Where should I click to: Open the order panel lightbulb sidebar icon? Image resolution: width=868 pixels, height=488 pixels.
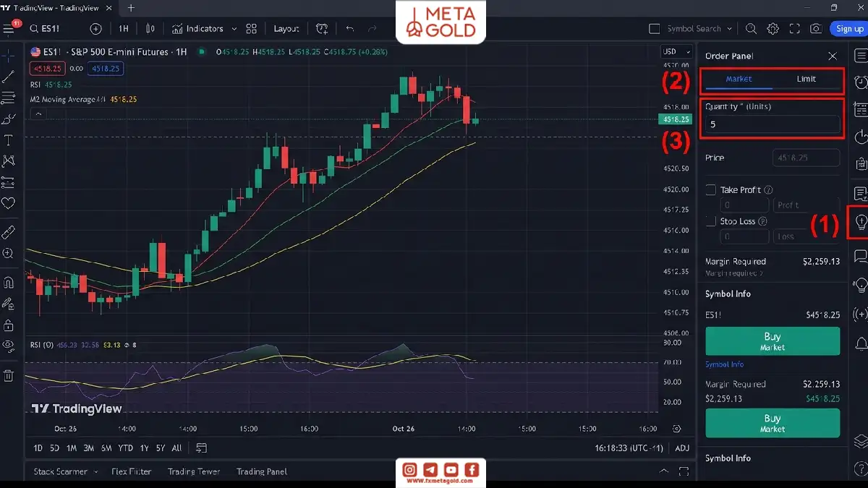861,222
